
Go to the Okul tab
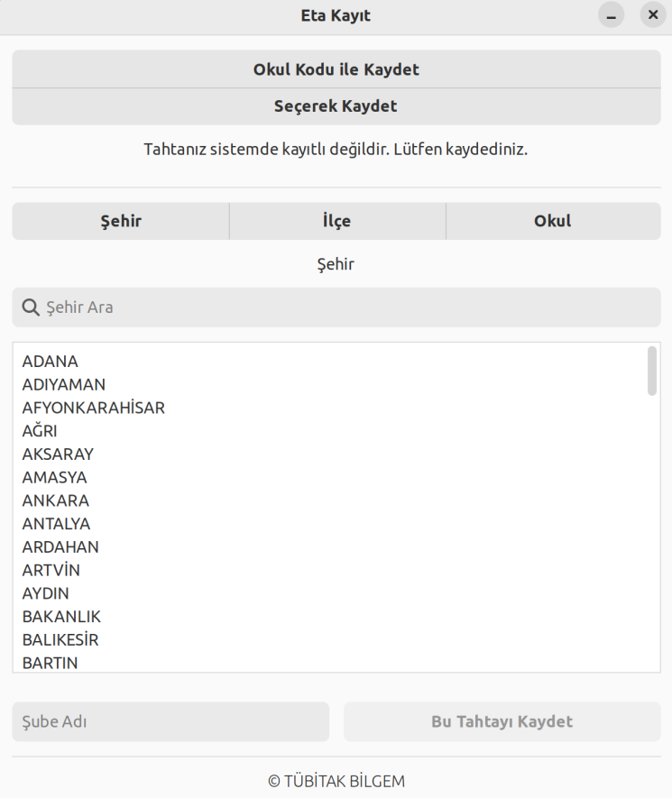point(553,221)
